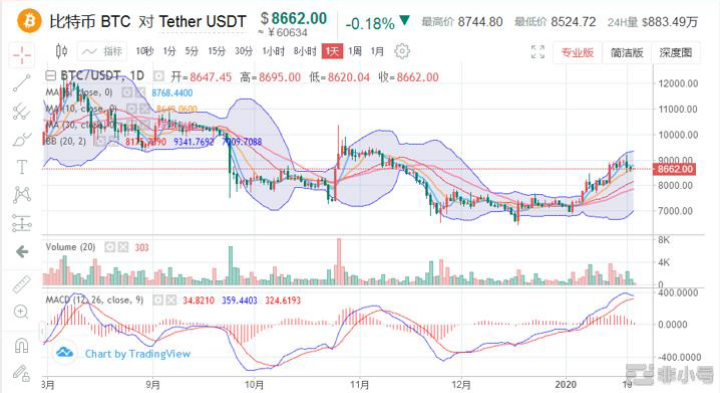This screenshot has width=720, height=393.
Task: Open settings for MACD indicator
Action: click(x=158, y=300)
